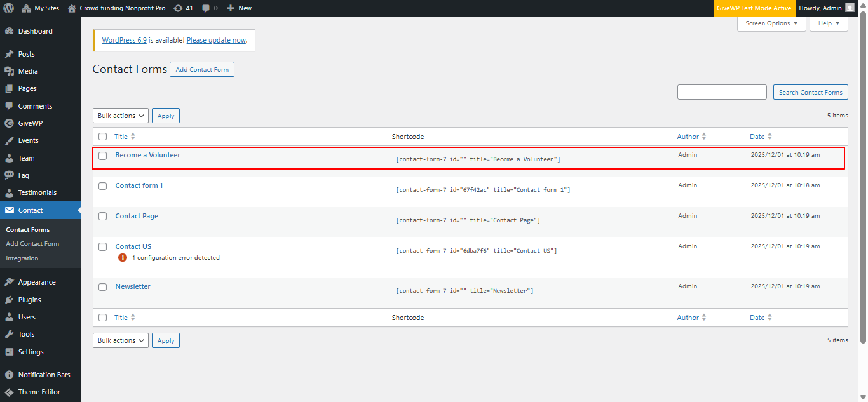868x402 pixels.
Task: Open the Media icon in sidebar
Action: 10,71
